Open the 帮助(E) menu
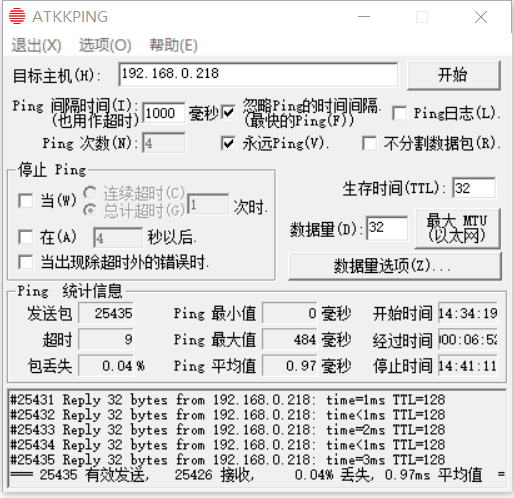The width and height of the screenshot is (514, 498). (x=173, y=45)
